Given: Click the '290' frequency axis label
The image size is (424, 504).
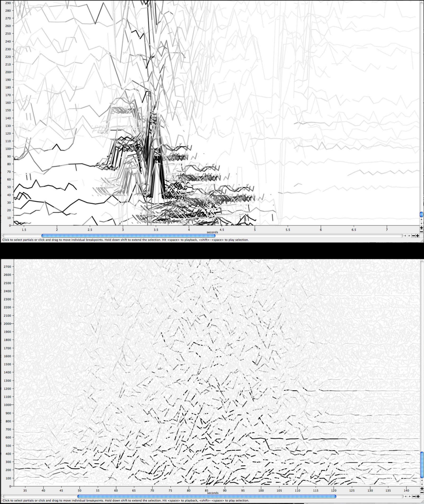Looking at the screenshot, I should pyautogui.click(x=8, y=3).
